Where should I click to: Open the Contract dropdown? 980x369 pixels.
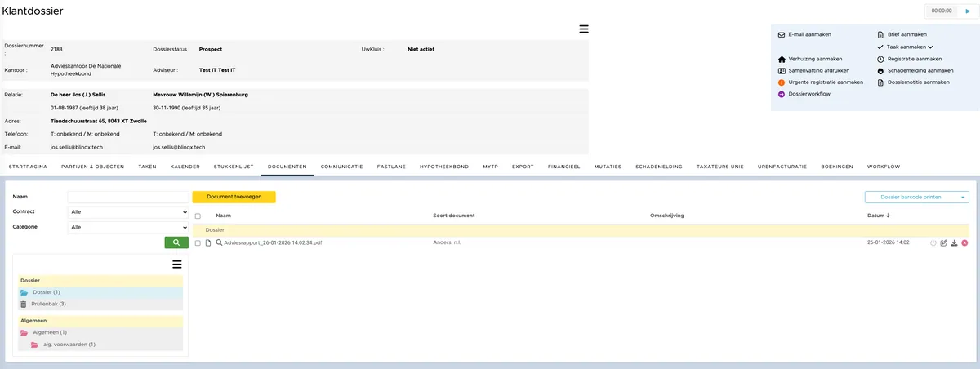click(128, 212)
